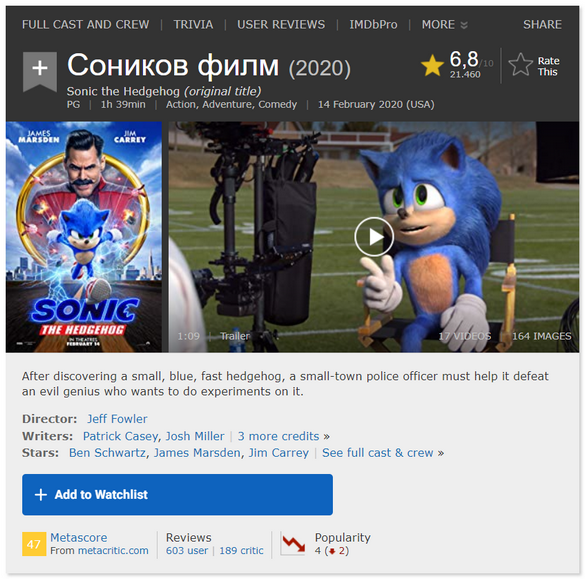Open Jim Carrey's profile link
The height and width of the screenshot is (579, 585).
point(279,453)
